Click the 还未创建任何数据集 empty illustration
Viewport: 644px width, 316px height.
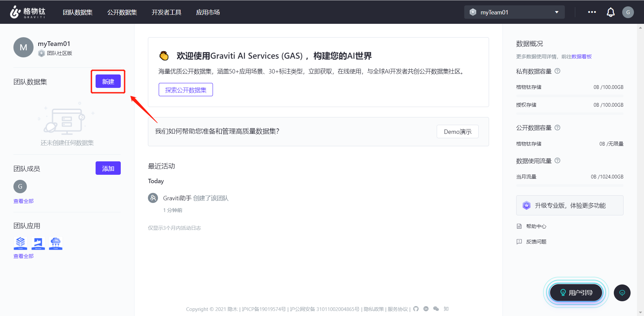pyautogui.click(x=67, y=118)
